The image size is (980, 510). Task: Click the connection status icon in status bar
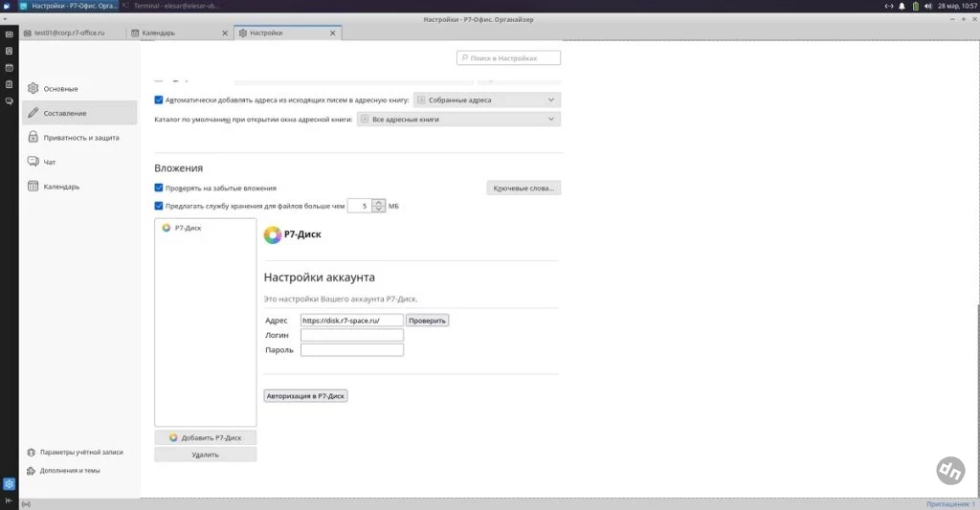tap(26, 503)
